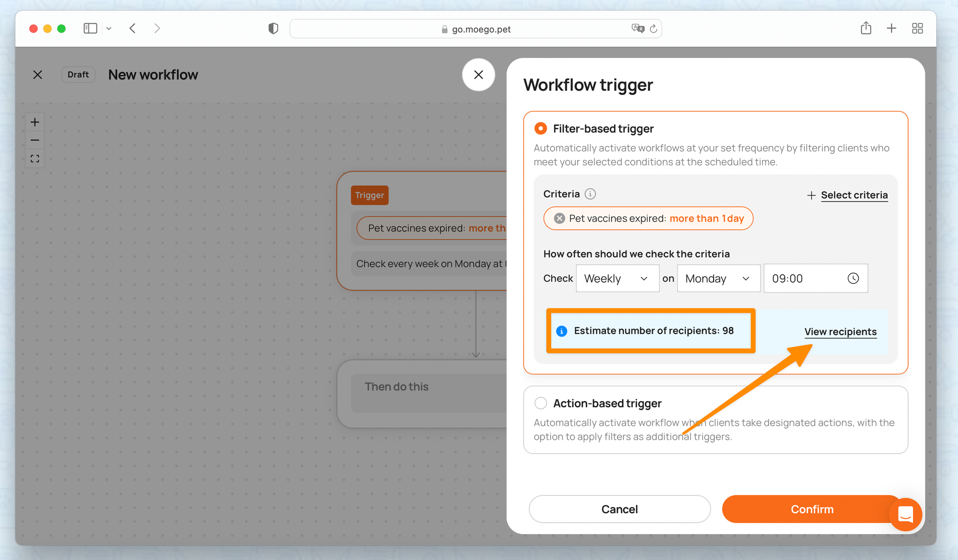Open the clock icon time picker
958x560 pixels.
[x=853, y=279]
